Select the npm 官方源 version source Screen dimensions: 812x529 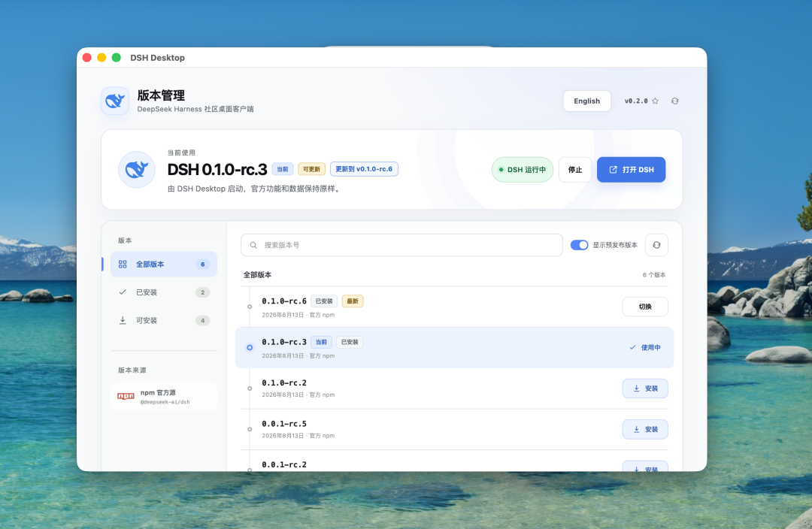[x=164, y=397]
